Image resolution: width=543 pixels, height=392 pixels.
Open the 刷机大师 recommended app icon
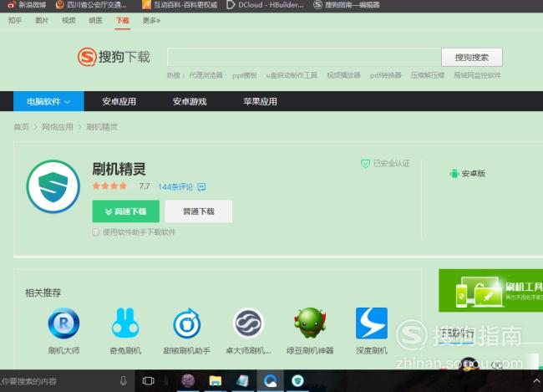[x=63, y=323]
